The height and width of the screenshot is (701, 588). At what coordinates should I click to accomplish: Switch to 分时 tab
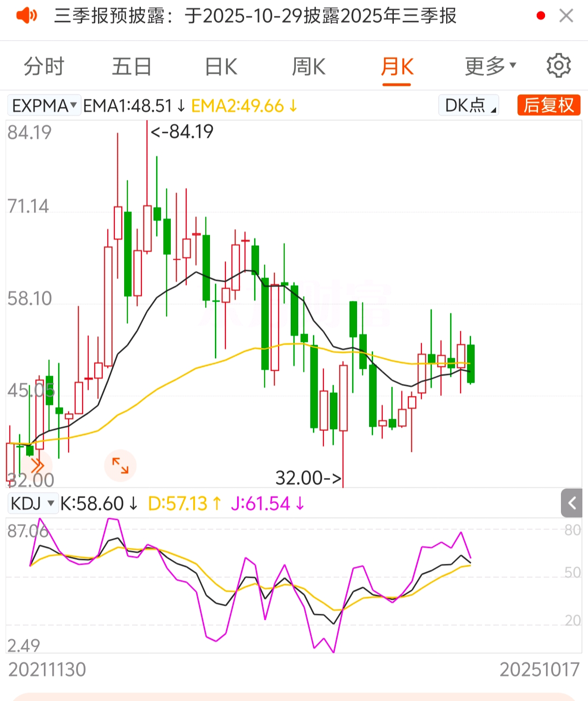tap(44, 66)
